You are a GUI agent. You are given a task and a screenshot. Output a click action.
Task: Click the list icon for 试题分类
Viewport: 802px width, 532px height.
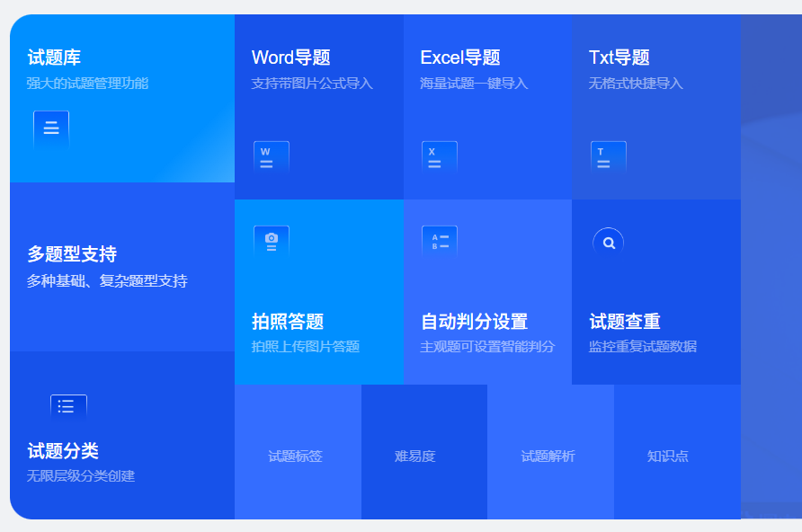pos(68,407)
